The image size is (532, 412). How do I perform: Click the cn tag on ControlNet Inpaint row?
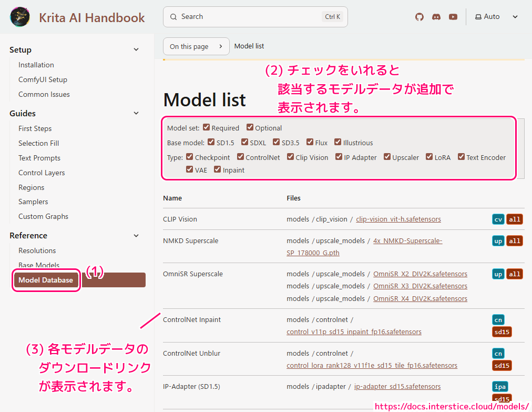tap(498, 320)
